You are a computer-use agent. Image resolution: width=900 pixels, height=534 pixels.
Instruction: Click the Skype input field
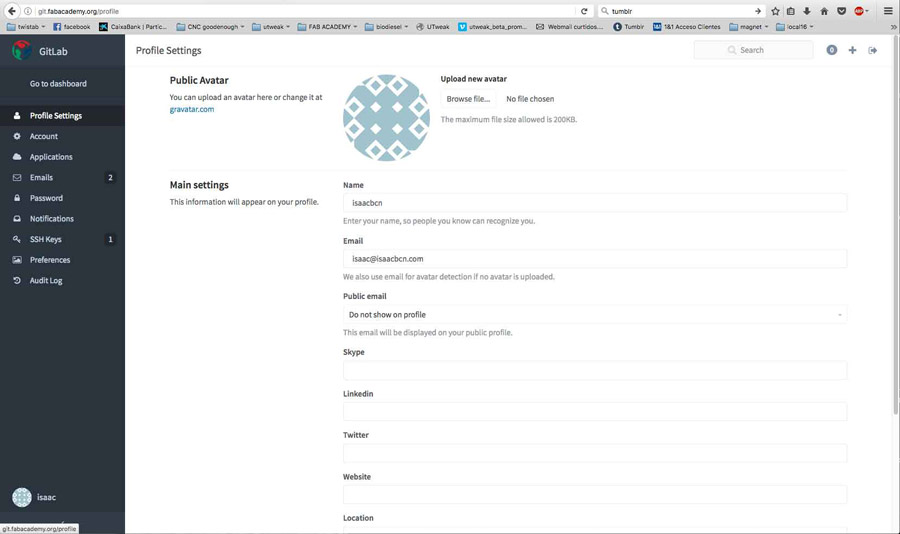click(594, 370)
